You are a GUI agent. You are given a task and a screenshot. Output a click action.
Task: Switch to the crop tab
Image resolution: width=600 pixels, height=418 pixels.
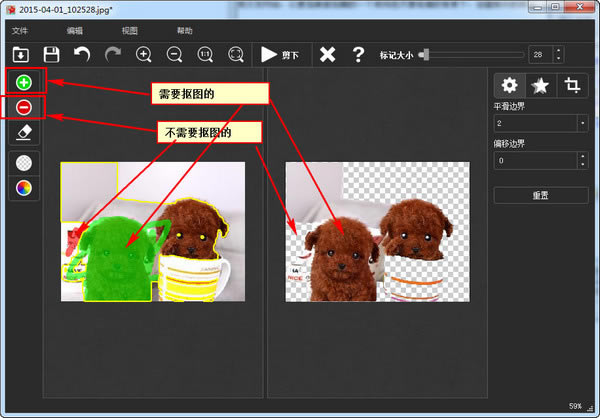(572, 85)
